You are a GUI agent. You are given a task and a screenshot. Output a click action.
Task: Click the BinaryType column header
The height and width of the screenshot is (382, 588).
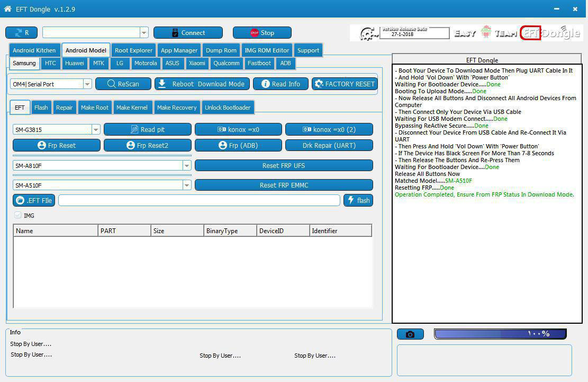pos(230,231)
